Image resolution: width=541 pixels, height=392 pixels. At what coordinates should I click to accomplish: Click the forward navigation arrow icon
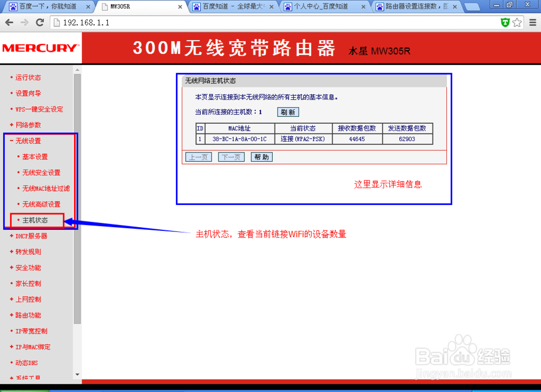(23, 22)
